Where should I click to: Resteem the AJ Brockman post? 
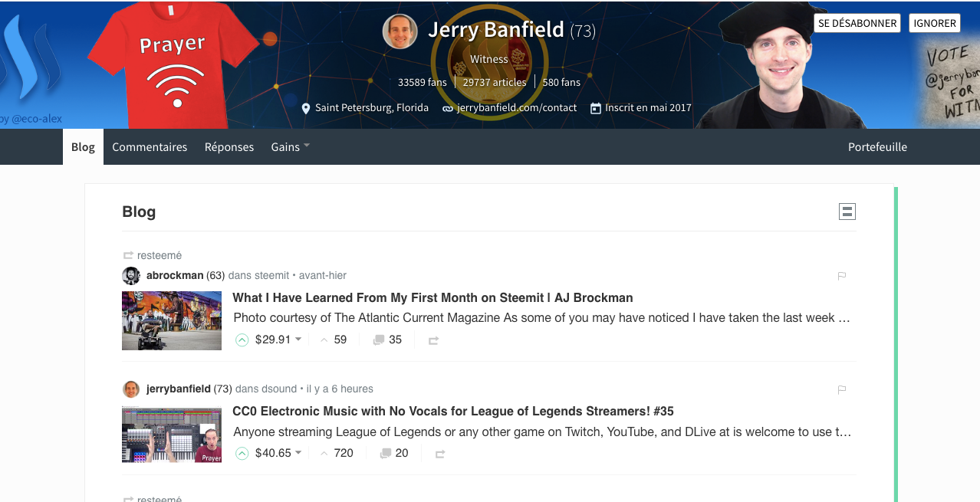click(x=433, y=340)
